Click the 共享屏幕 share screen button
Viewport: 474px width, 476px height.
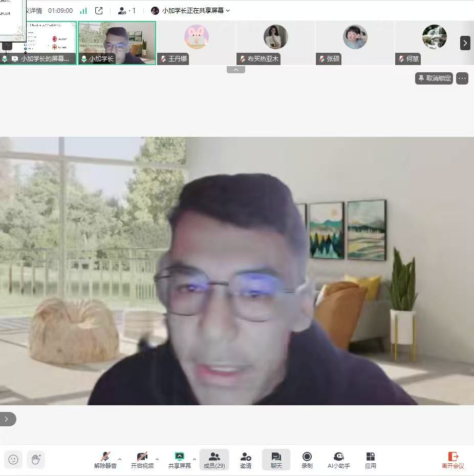(179, 460)
